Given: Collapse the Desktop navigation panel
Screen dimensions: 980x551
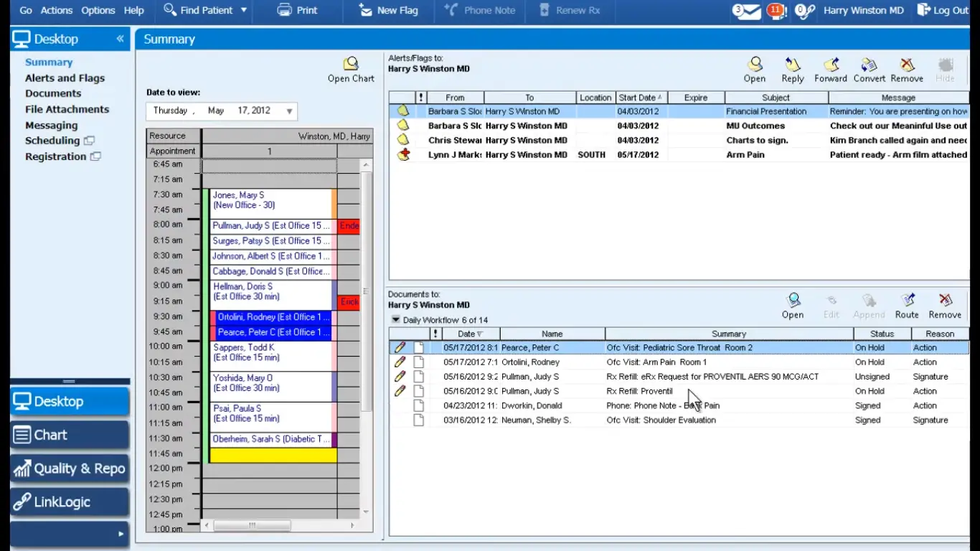Looking at the screenshot, I should (x=120, y=39).
